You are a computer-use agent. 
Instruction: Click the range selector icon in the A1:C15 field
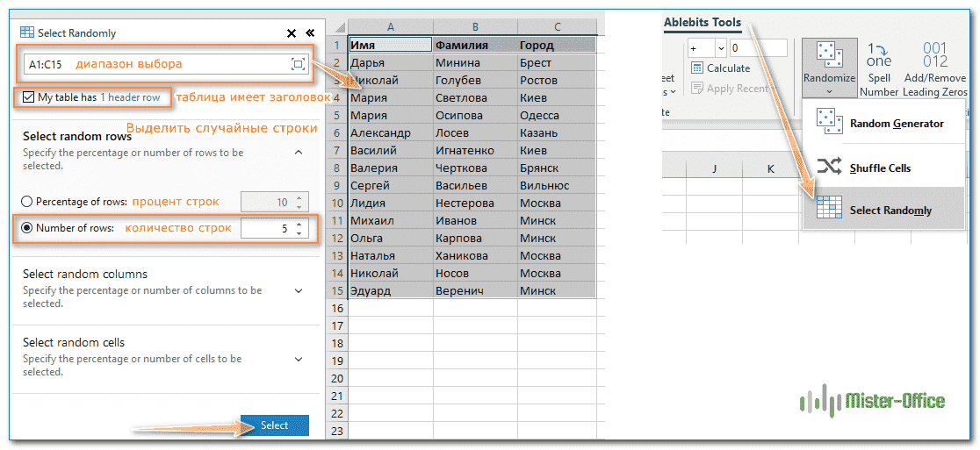(298, 64)
